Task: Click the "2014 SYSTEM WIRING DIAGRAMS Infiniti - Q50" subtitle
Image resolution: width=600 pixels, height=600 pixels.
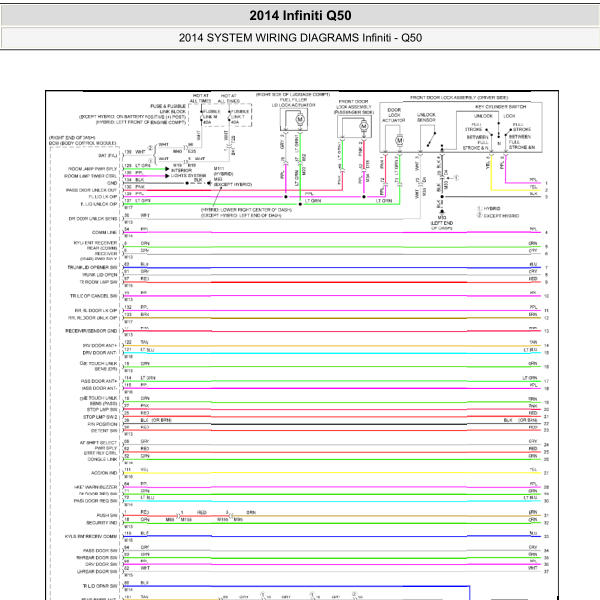Action: tap(300, 38)
